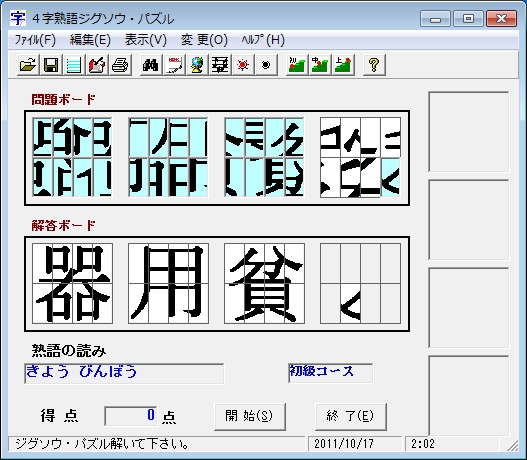This screenshot has width=527, height=460.
Task: Click the 問題ボード label
Action: click(x=64, y=99)
